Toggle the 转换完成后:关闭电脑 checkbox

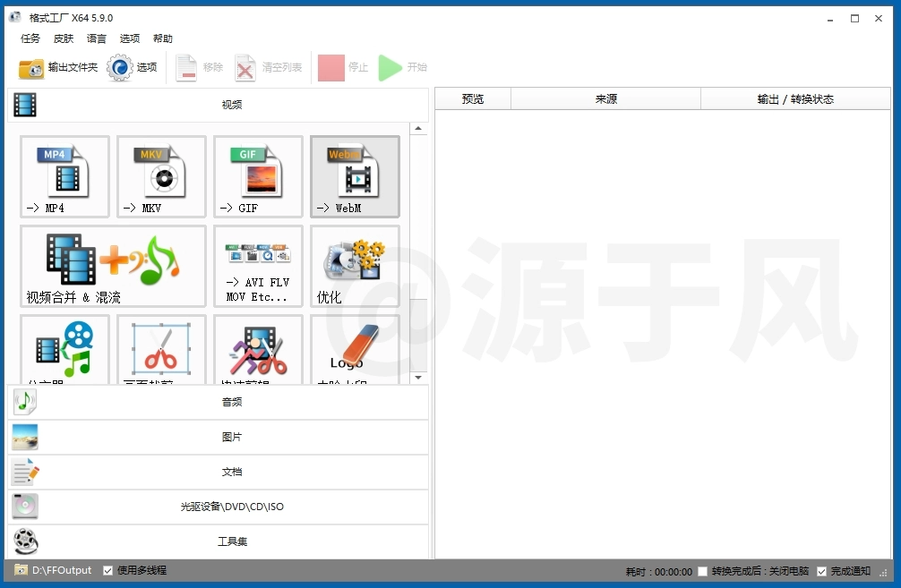coord(702,571)
